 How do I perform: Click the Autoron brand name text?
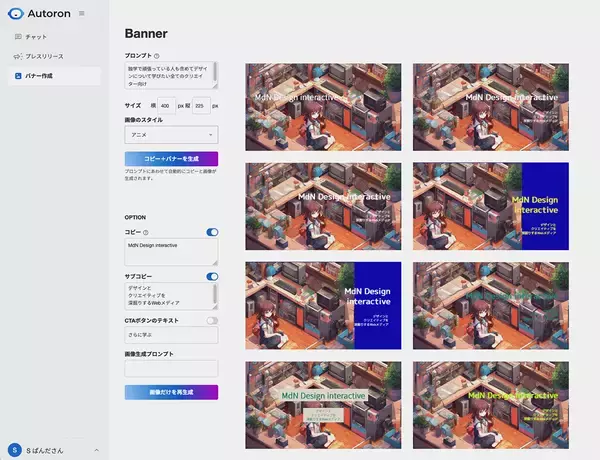(49, 13)
